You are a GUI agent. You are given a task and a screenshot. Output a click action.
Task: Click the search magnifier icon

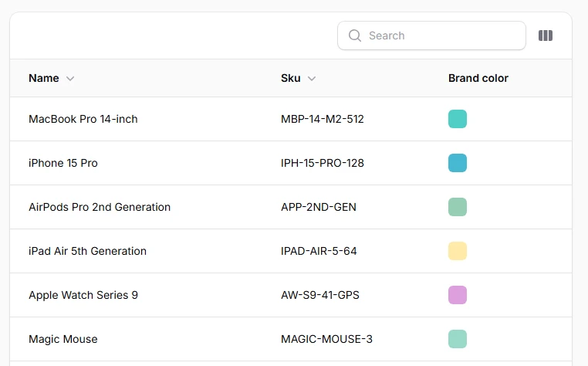(355, 36)
